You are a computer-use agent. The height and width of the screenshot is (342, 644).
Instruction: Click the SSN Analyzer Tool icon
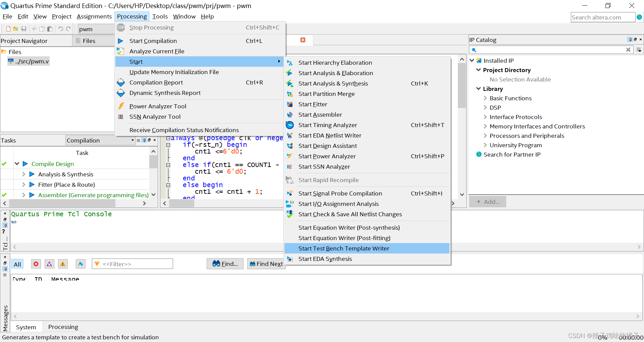tap(121, 117)
